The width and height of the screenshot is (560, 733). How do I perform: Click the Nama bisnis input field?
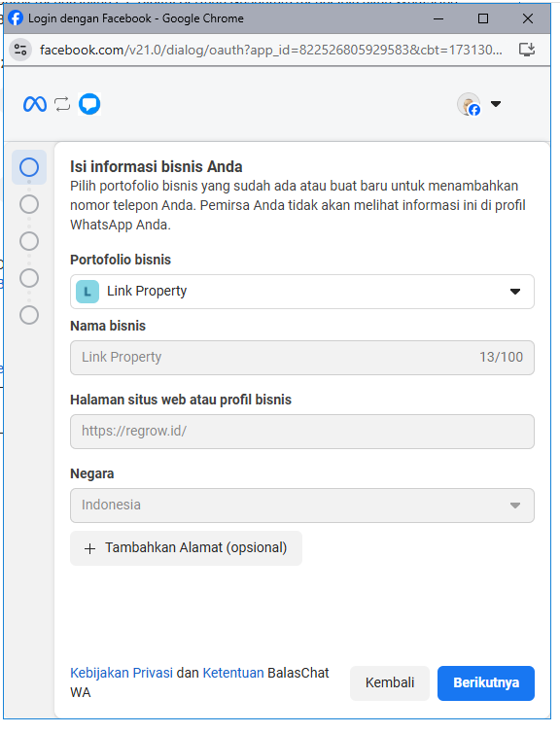(302, 358)
